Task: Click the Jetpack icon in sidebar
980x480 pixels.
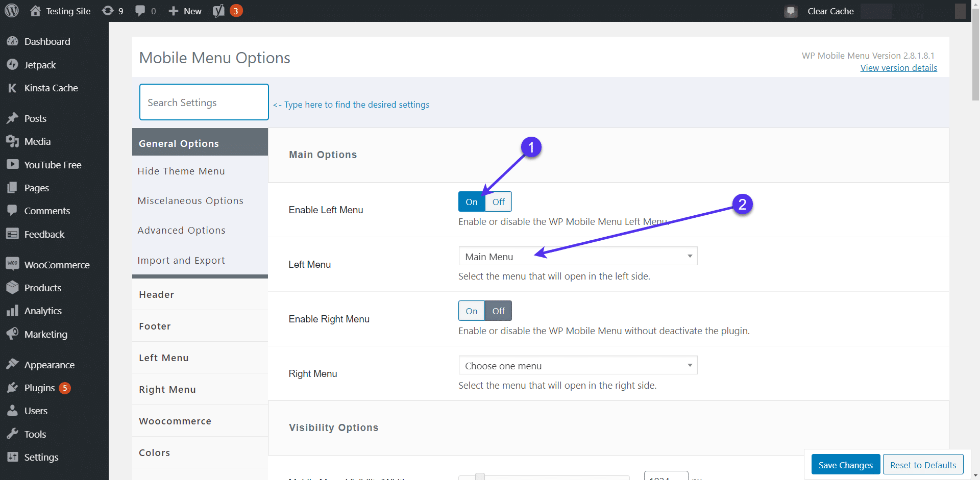Action: (x=12, y=65)
